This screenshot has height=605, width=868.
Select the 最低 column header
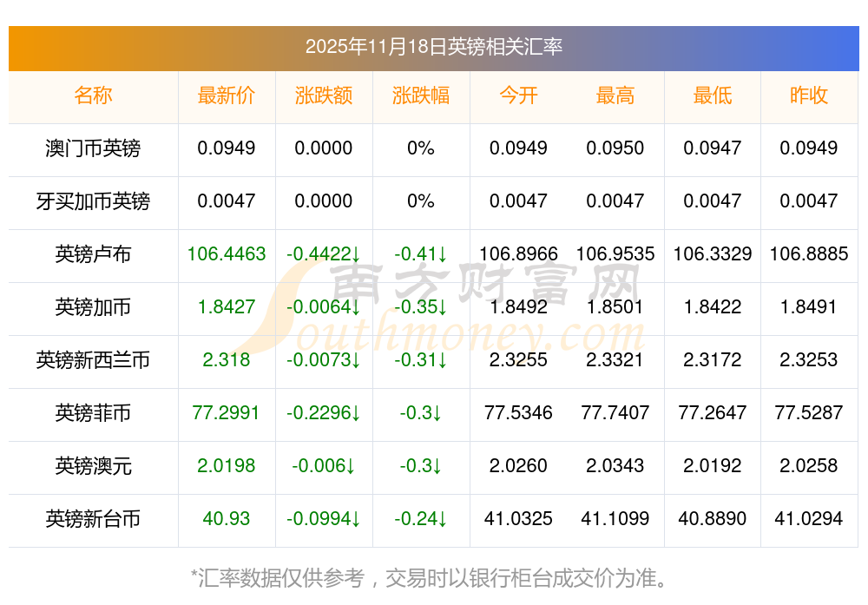click(x=713, y=95)
